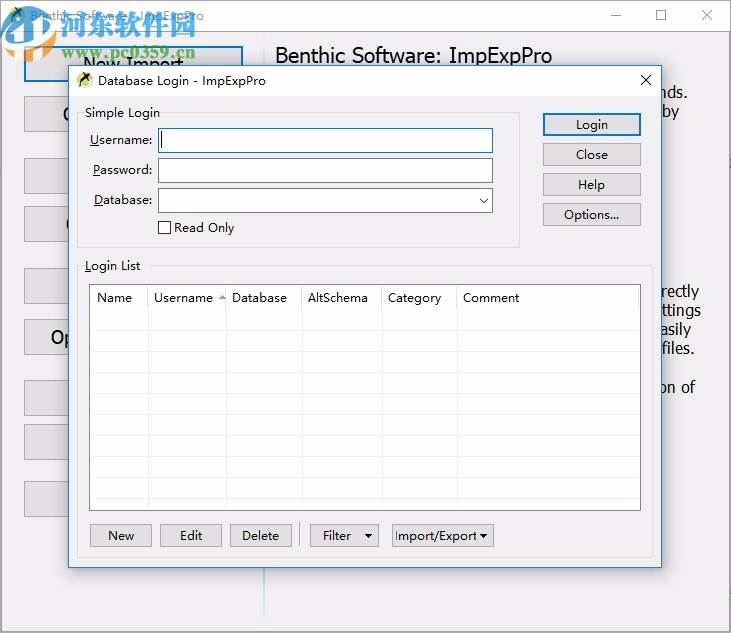Sort login list by Username column
731x633 pixels.
tap(186, 298)
